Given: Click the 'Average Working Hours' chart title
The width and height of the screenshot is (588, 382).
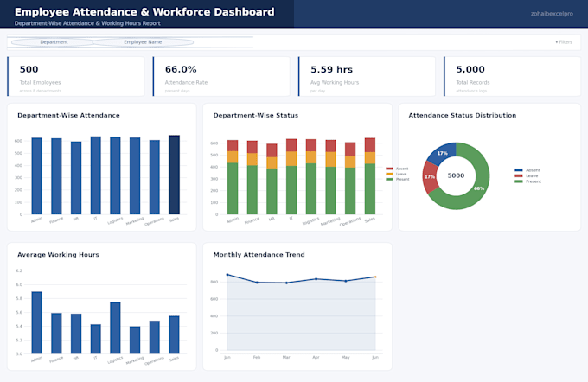Looking at the screenshot, I should tap(58, 255).
